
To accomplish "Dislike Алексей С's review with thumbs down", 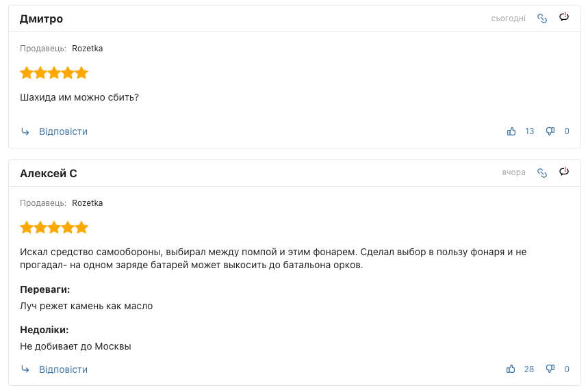I will pyautogui.click(x=550, y=369).
